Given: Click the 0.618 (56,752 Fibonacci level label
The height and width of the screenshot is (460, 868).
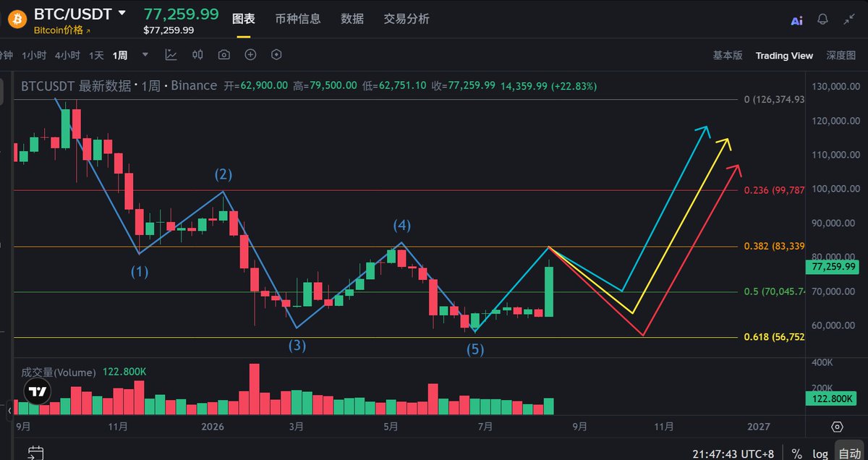Looking at the screenshot, I should click(x=774, y=337).
